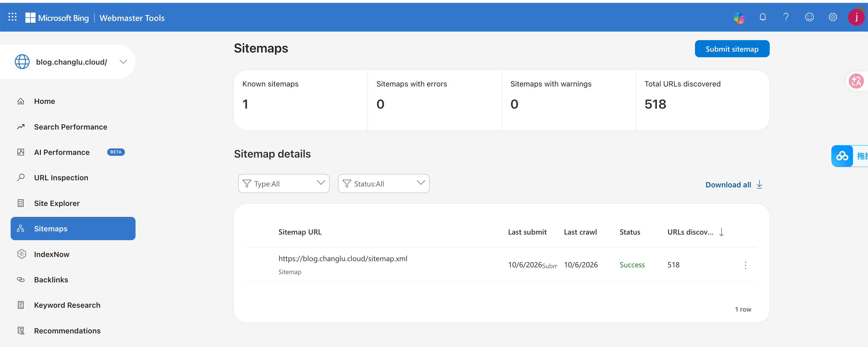This screenshot has width=868, height=347.
Task: Open Backlinks page
Action: [73, 280]
